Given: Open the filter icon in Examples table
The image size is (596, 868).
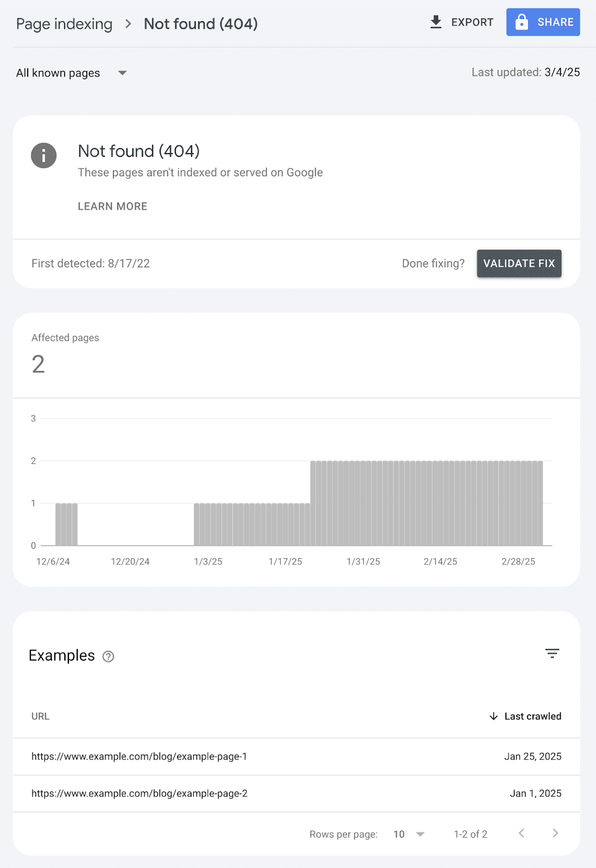Looking at the screenshot, I should coord(552,654).
